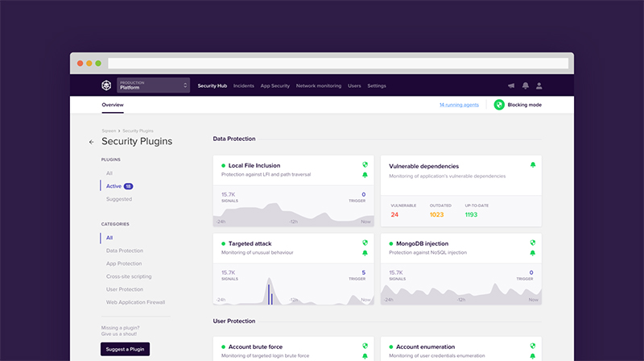644x361 pixels.
Task: Click the bell icon on Targeted attack card
Action: (365, 253)
